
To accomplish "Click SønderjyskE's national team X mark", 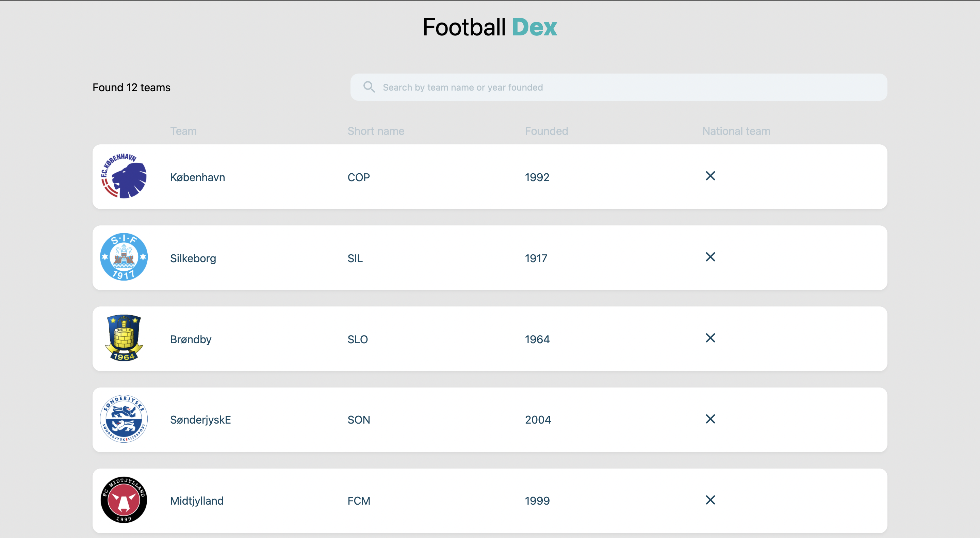I will pos(710,419).
